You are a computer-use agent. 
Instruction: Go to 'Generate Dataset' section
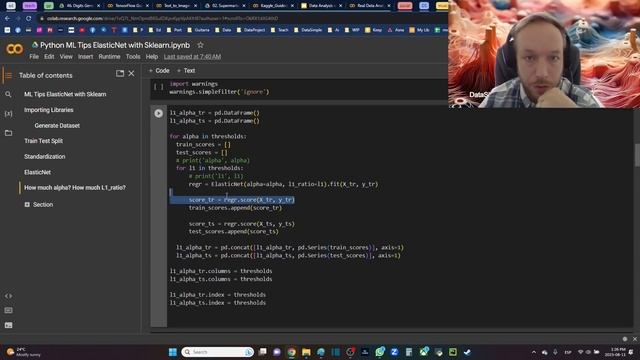coord(57,126)
